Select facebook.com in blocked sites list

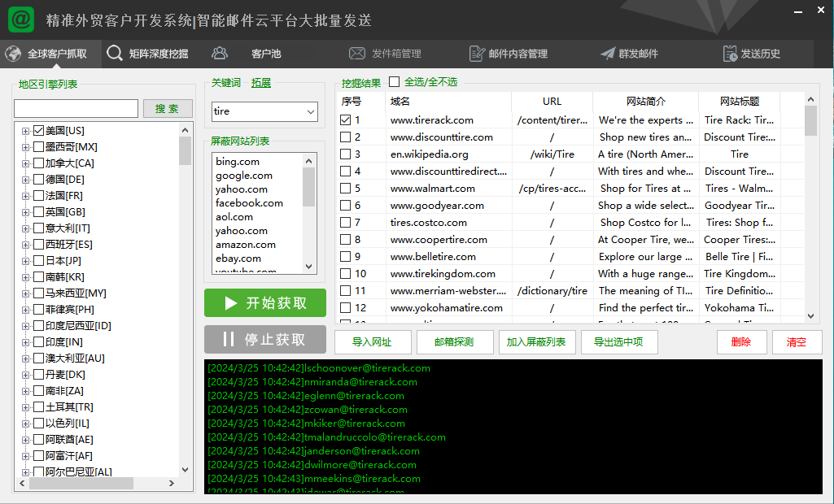(x=249, y=203)
